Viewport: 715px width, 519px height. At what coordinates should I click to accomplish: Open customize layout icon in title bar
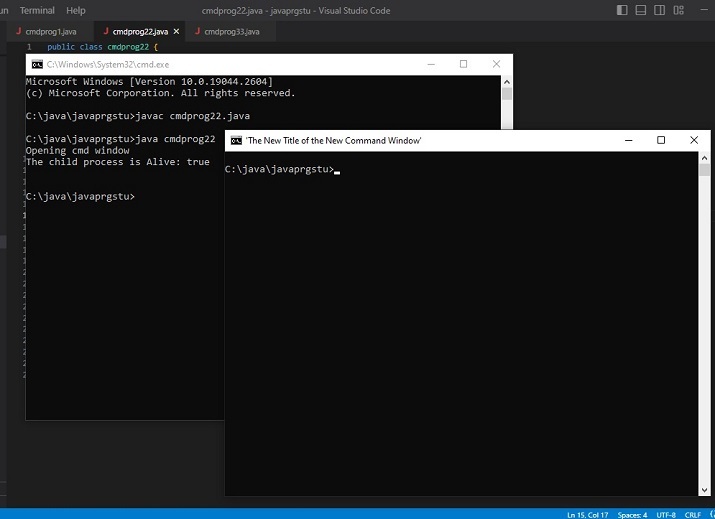tap(679, 10)
